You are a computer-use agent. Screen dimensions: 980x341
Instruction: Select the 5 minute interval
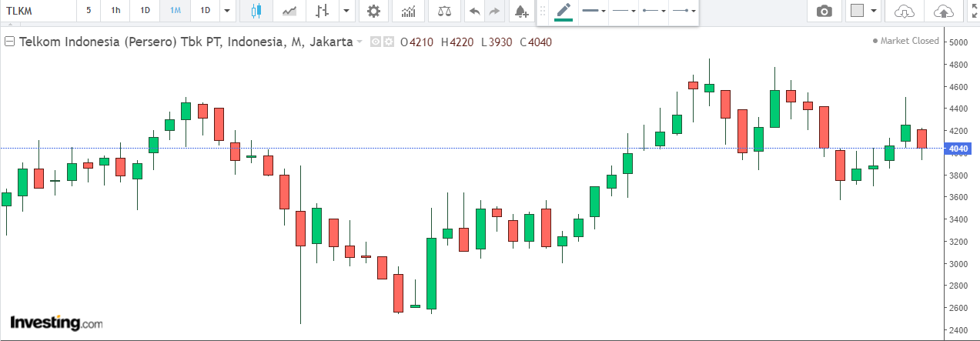coord(88,11)
